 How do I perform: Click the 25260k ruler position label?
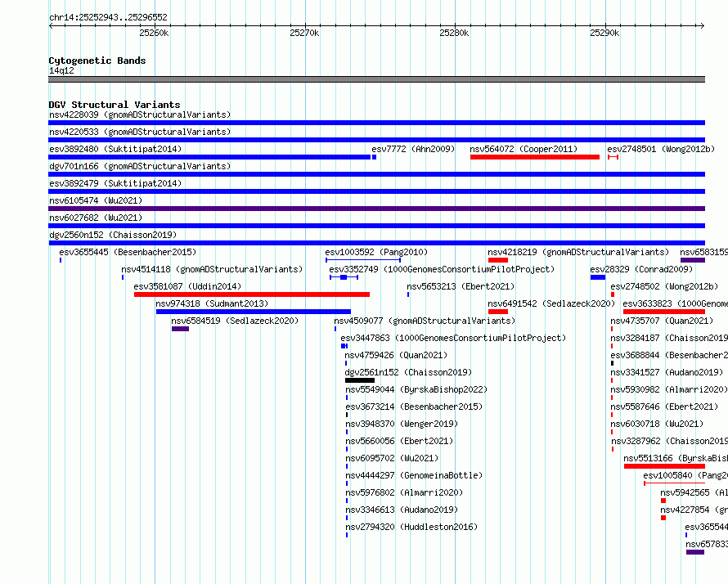tap(154, 33)
